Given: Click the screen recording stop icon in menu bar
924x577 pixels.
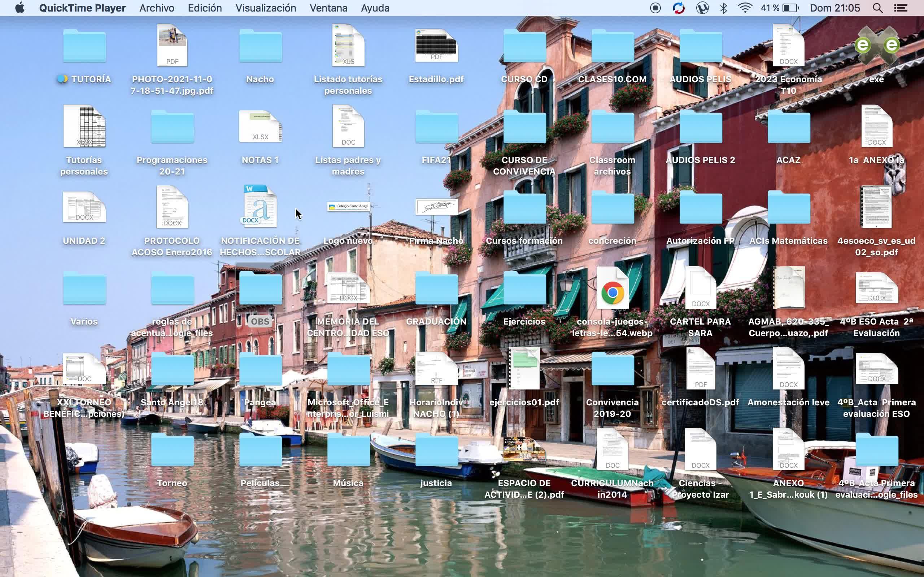Looking at the screenshot, I should coord(655,8).
